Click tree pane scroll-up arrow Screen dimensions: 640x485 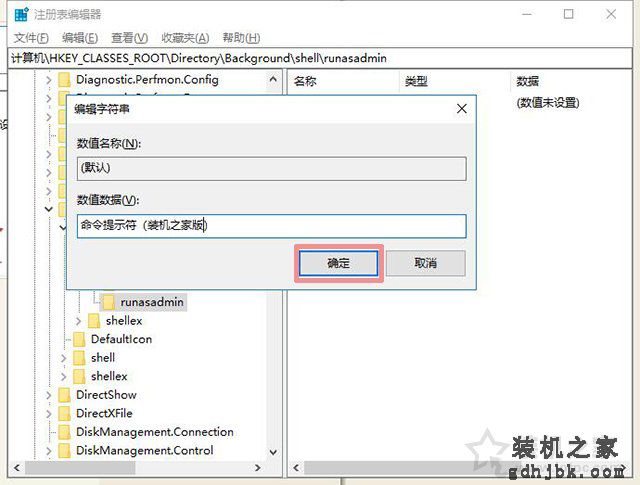click(x=273, y=79)
